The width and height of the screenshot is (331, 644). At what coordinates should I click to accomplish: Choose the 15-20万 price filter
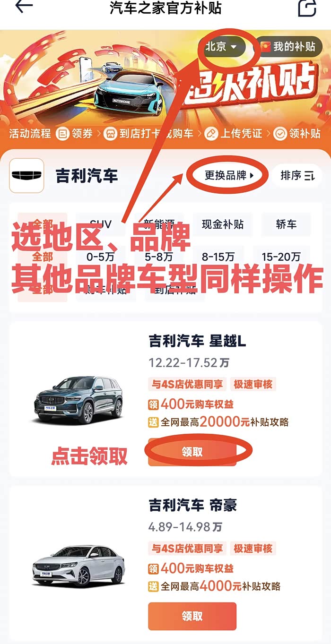point(281,257)
